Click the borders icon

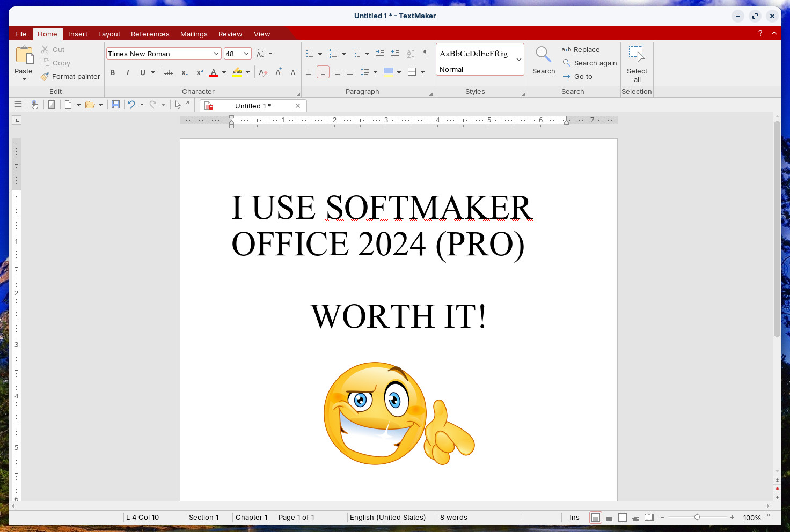[412, 72]
